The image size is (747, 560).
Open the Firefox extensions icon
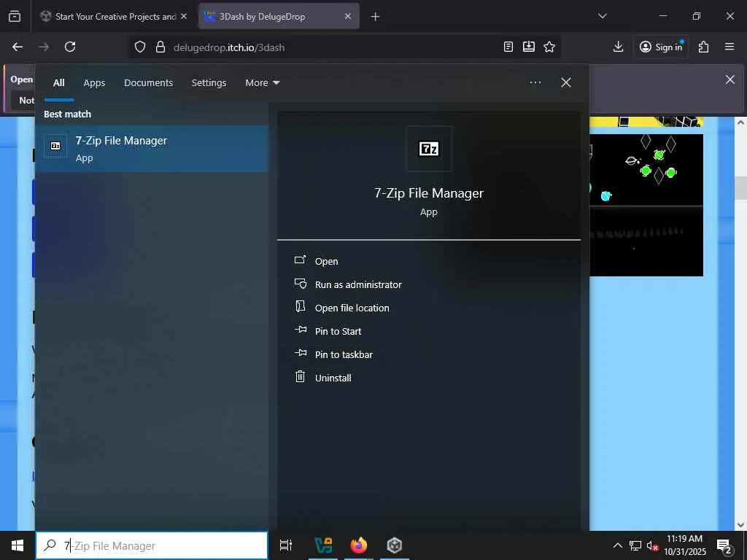(x=704, y=47)
